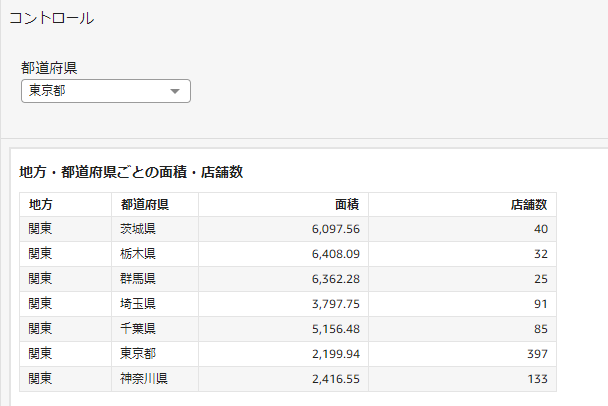Click store count 25 for 群馬県
The height and width of the screenshot is (406, 608).
pos(541,279)
